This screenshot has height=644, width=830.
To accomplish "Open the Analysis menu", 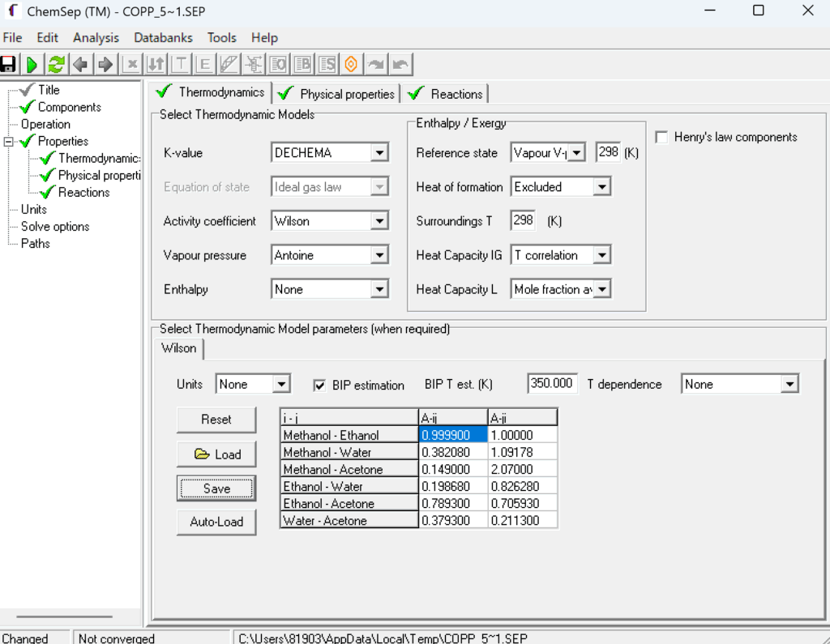I will [x=96, y=37].
